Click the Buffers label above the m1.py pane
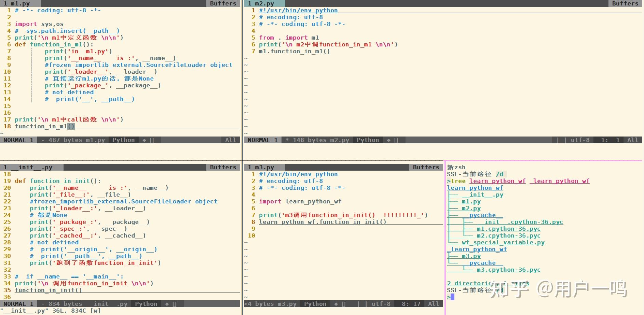This screenshot has height=315, width=644. (223, 3)
